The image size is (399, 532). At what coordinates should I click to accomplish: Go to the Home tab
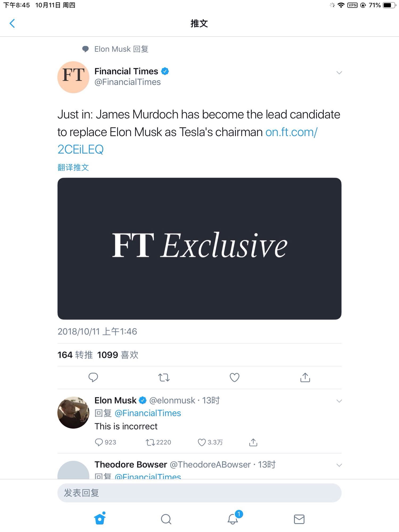[100, 519]
